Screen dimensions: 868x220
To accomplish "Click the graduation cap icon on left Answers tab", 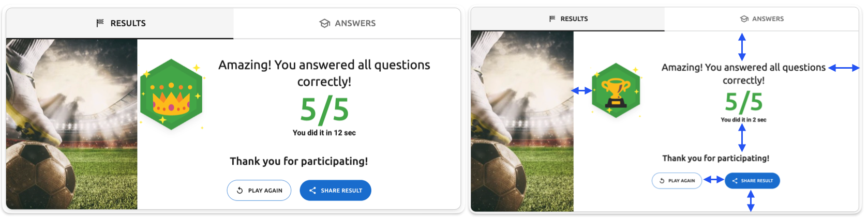I will [325, 23].
